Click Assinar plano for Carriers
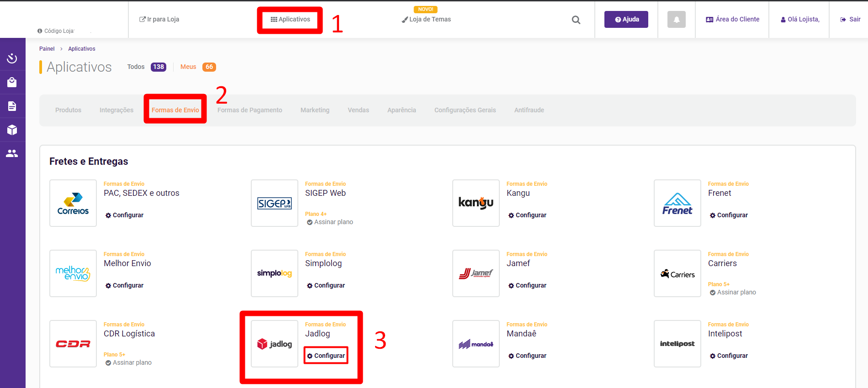The height and width of the screenshot is (388, 868). (x=733, y=292)
